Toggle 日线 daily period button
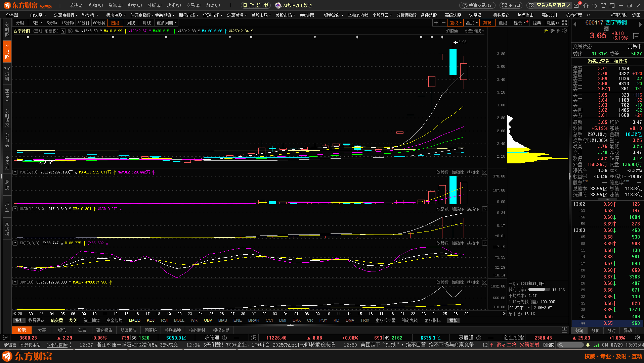 [x=115, y=23]
